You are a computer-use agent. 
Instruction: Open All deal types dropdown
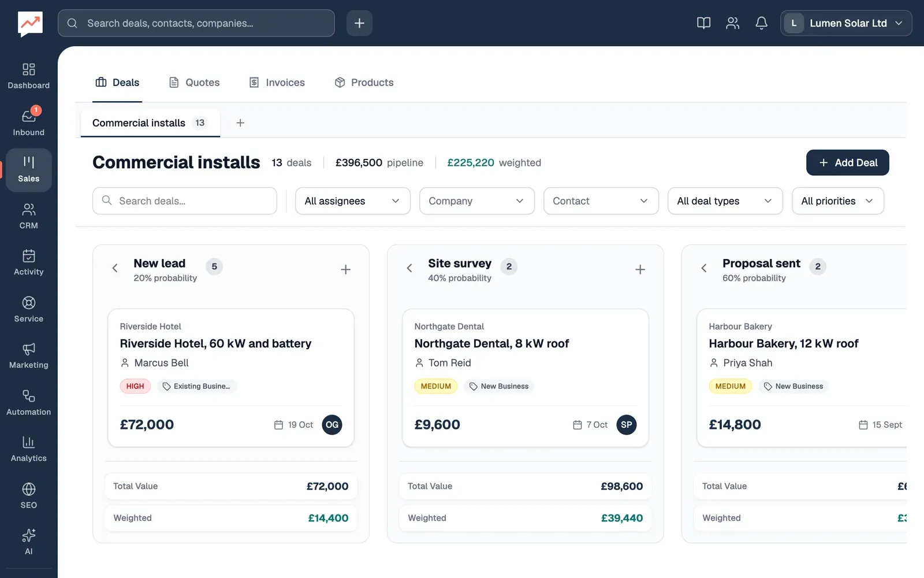click(725, 201)
